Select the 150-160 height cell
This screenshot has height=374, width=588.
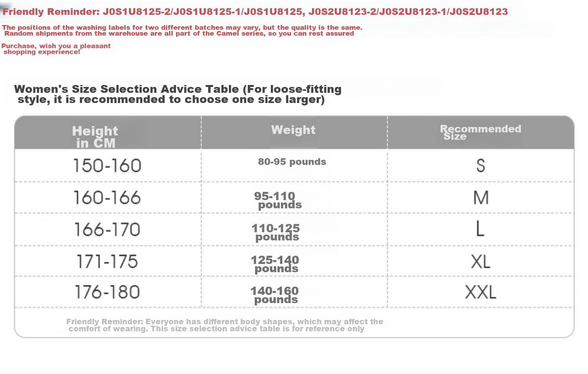coord(107,166)
